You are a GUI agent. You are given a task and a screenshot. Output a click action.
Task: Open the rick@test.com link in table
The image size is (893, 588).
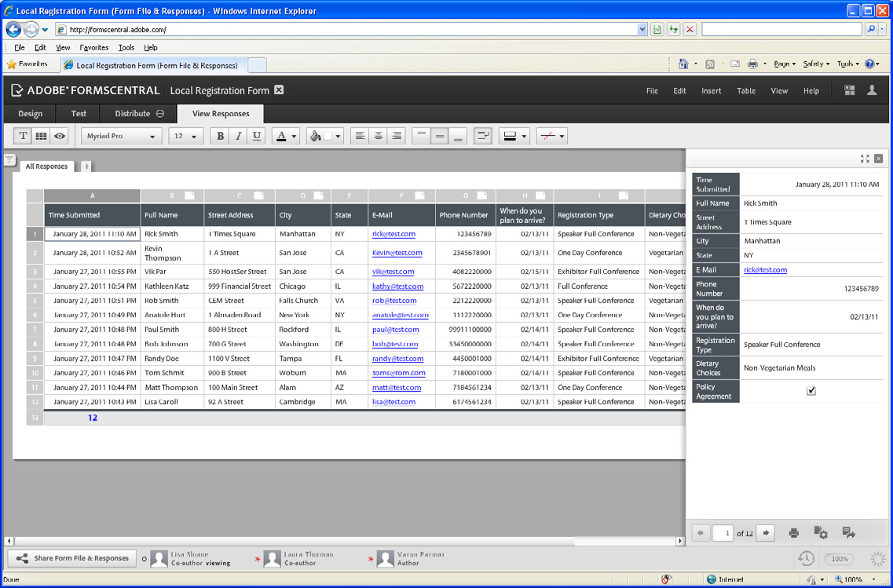[x=393, y=234]
